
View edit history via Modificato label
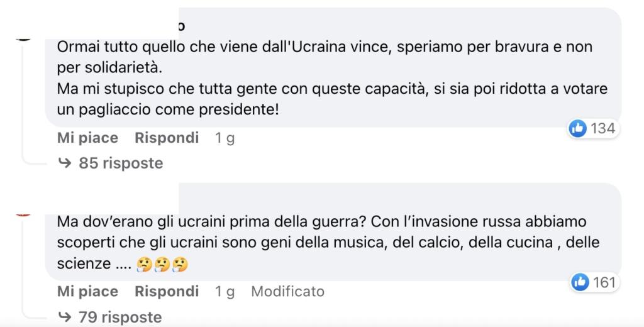point(287,291)
